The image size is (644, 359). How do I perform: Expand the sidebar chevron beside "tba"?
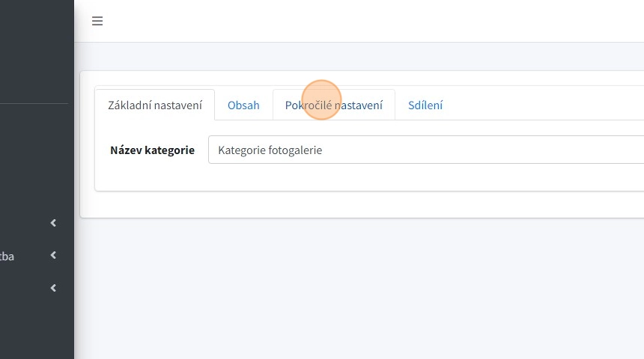(x=53, y=256)
